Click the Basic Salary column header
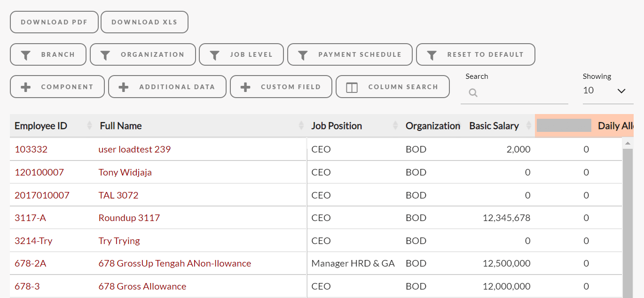This screenshot has width=644, height=298. (494, 126)
